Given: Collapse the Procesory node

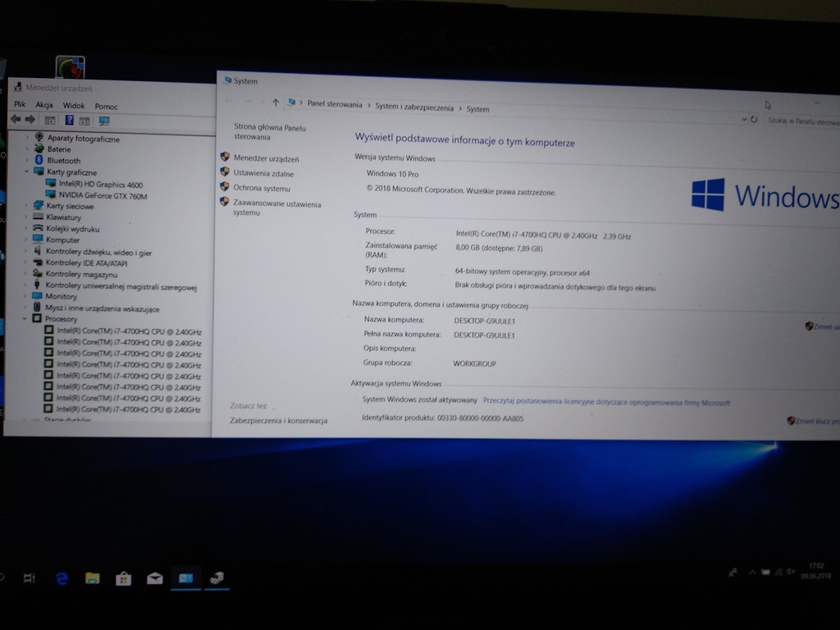Looking at the screenshot, I should [x=25, y=318].
